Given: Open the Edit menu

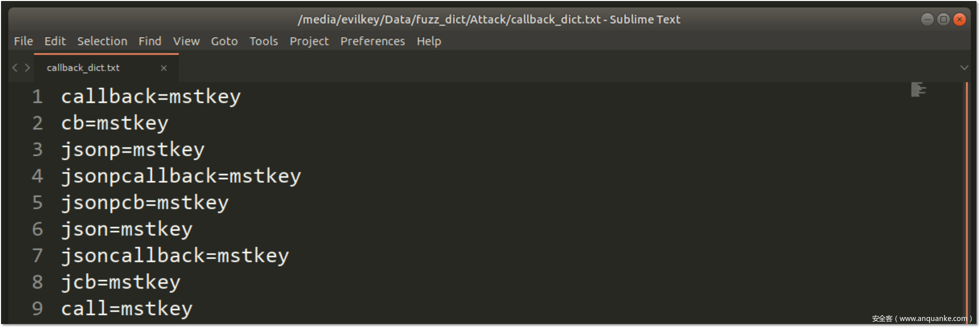Looking at the screenshot, I should [55, 41].
